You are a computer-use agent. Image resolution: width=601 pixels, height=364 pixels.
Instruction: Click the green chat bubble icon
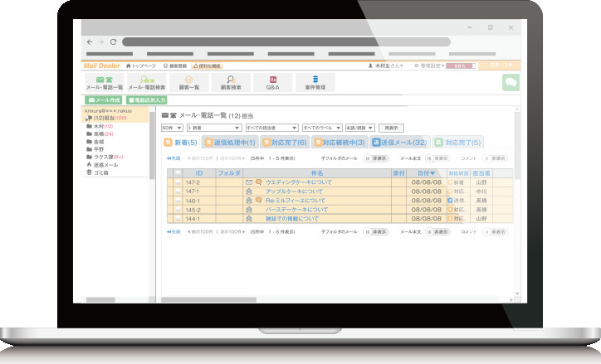point(510,81)
